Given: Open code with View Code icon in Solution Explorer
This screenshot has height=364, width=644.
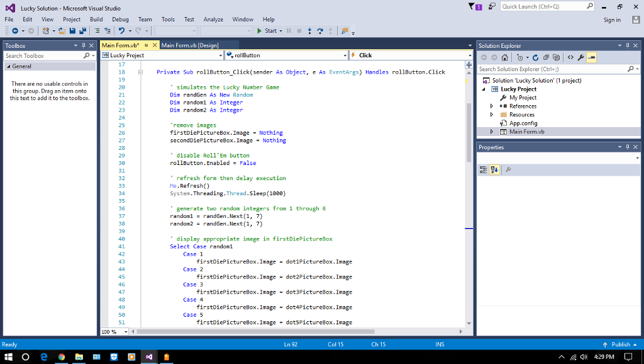Looking at the screenshot, I should [570, 57].
